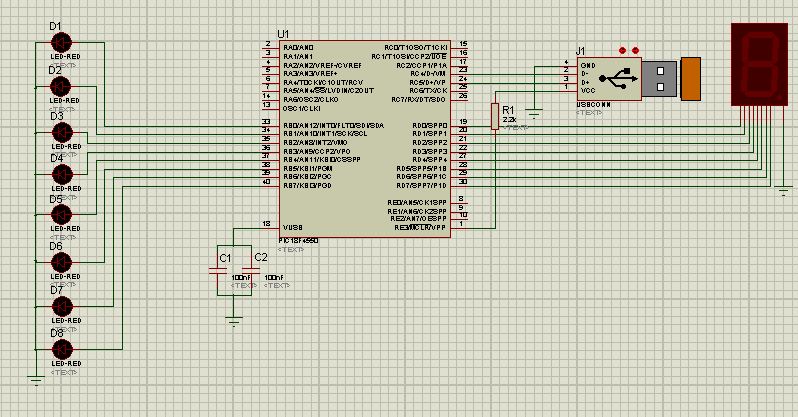Screen dimensions: 798x417
Task: Click the ground symbol under the 7-segment display
Action: 784,191
